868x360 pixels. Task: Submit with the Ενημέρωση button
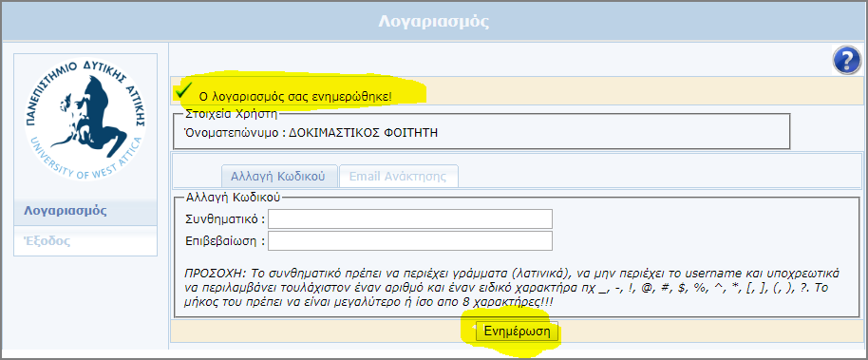[517, 332]
